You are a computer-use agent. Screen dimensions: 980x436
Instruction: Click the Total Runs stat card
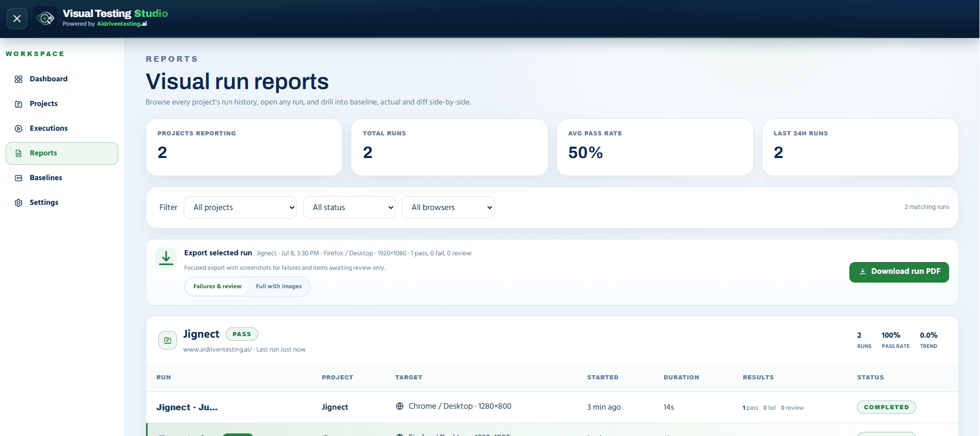[x=449, y=147]
